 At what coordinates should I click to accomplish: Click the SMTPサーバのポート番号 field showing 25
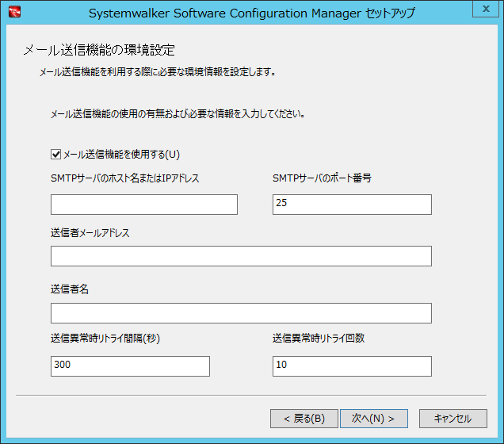click(x=352, y=204)
